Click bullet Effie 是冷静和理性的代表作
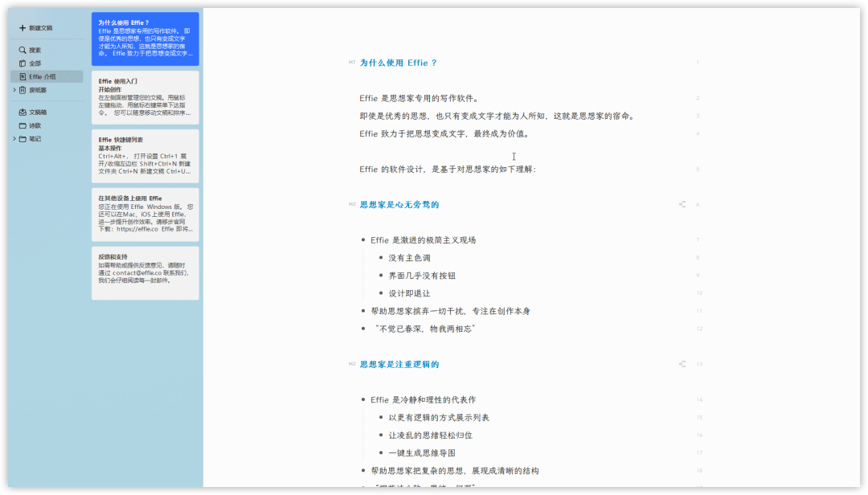Viewport: 868px width, 495px height. 423,399
